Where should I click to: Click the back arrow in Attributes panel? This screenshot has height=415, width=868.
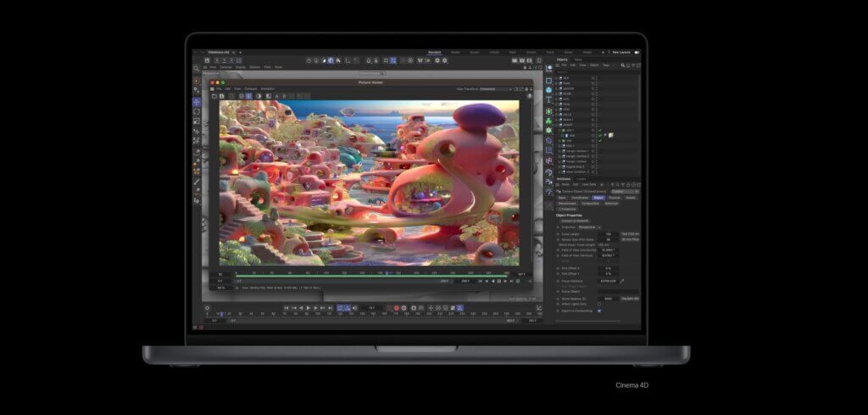point(602,184)
